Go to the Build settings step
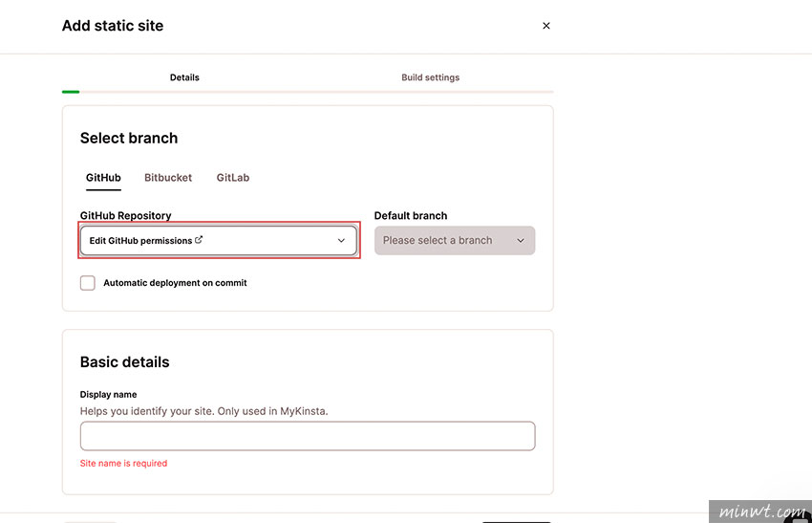 (430, 77)
